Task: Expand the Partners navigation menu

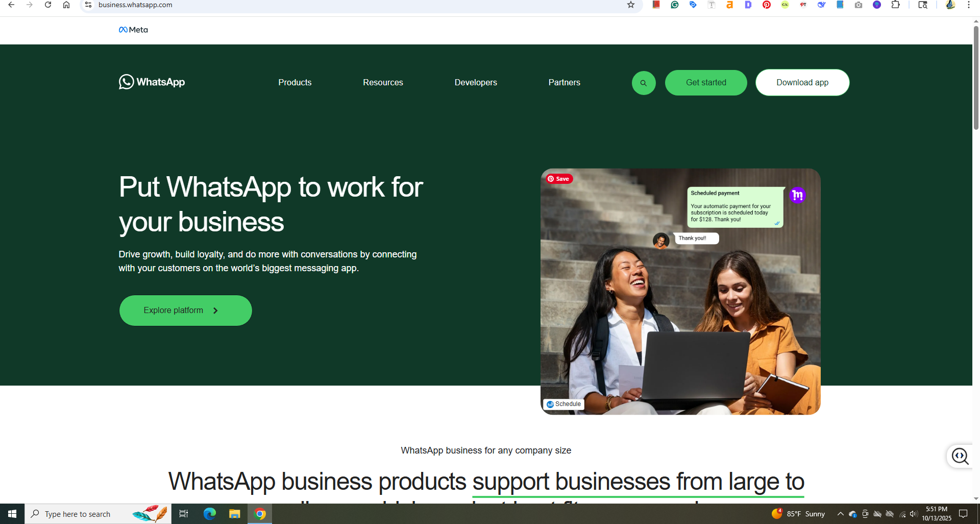Action: click(x=564, y=83)
